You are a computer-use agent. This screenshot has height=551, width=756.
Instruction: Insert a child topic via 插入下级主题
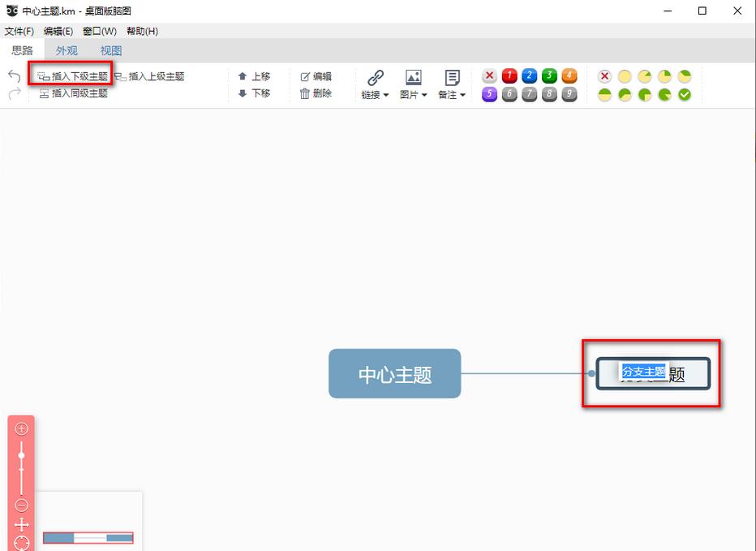click(71, 75)
